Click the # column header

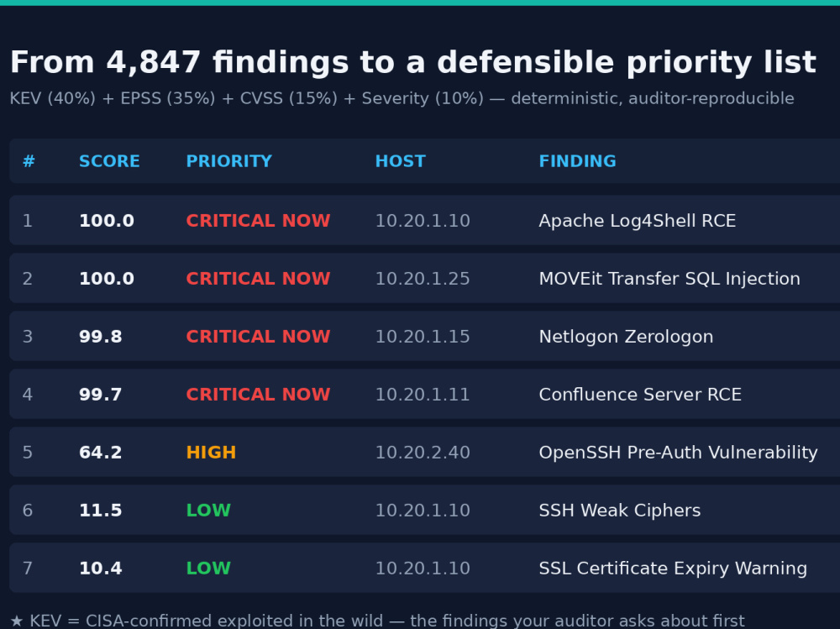[29, 161]
